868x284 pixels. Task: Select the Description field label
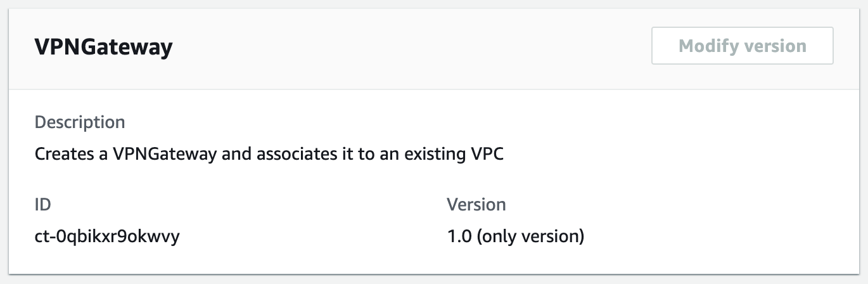click(80, 122)
